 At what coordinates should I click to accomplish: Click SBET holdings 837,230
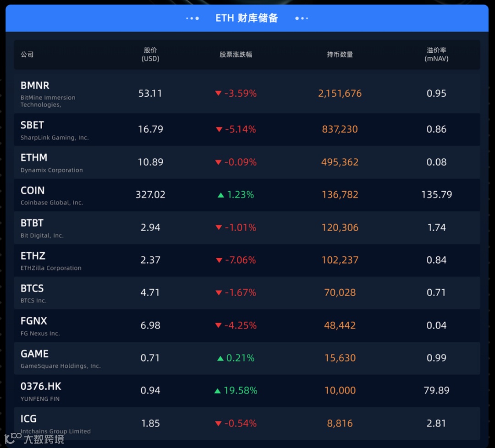pos(340,129)
